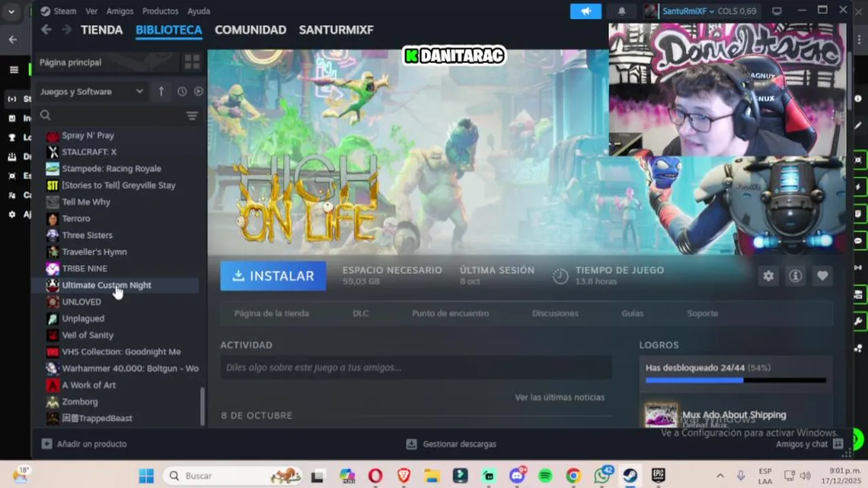The image size is (868, 488).
Task: Click the Ultimate Custom Night game icon
Action: point(52,285)
